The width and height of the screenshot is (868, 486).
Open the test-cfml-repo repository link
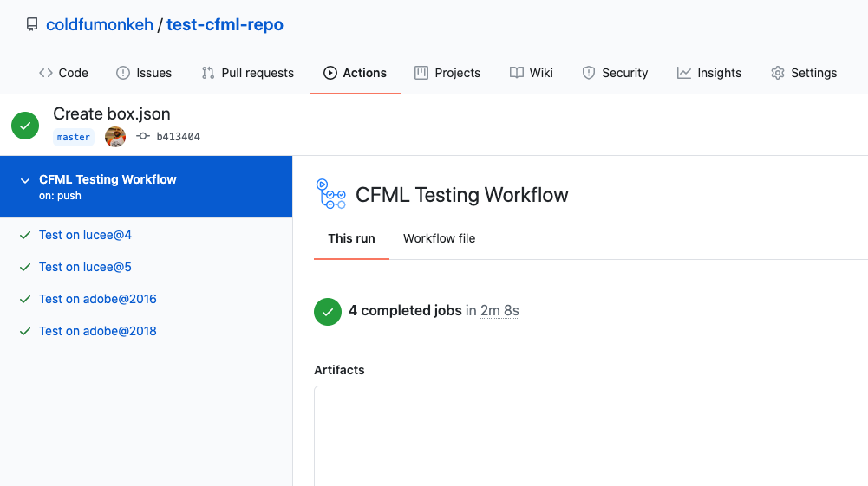[x=225, y=24]
